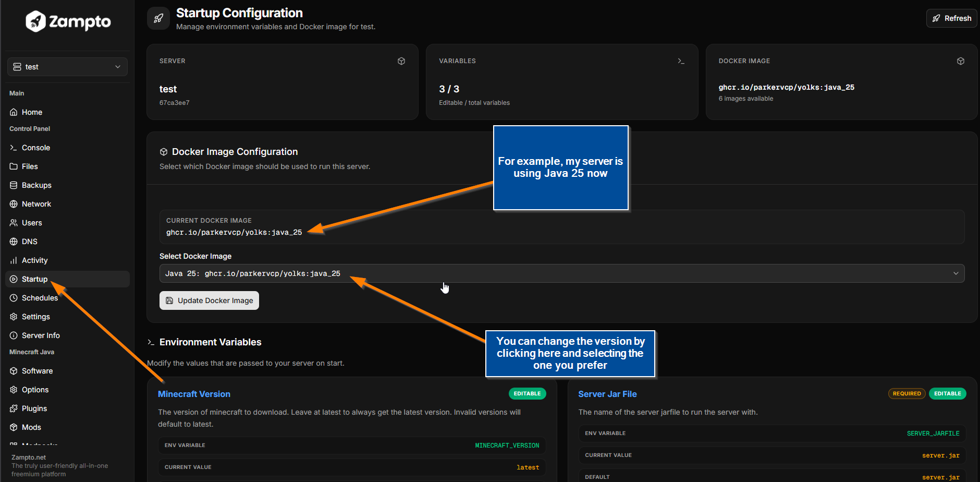Click the "SERVER_JARFILE" env variable name
980x482 pixels.
point(933,433)
